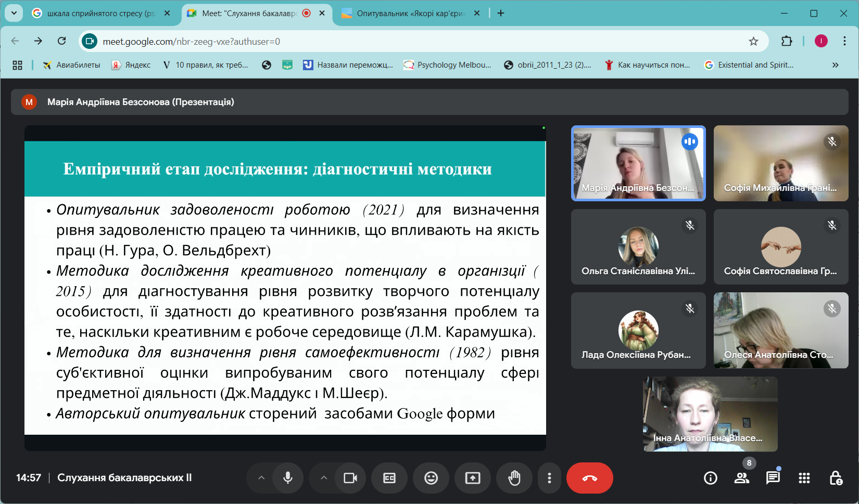Screen dimensions: 859x504
Task: Open 'Как научиться пон...' bookmark
Action: [x=647, y=65]
